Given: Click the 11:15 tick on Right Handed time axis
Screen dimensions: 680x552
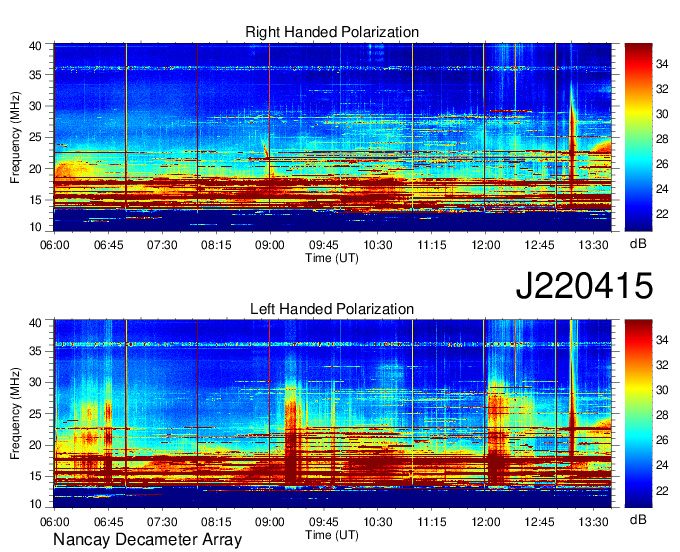Looking at the screenshot, I should pyautogui.click(x=432, y=245).
